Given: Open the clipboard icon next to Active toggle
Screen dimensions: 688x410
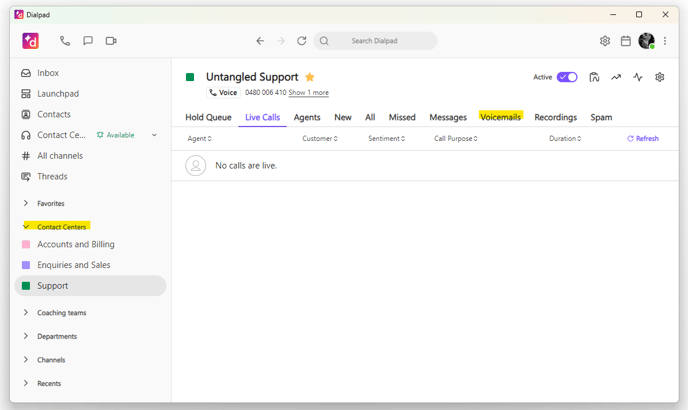Looking at the screenshot, I should (x=594, y=77).
